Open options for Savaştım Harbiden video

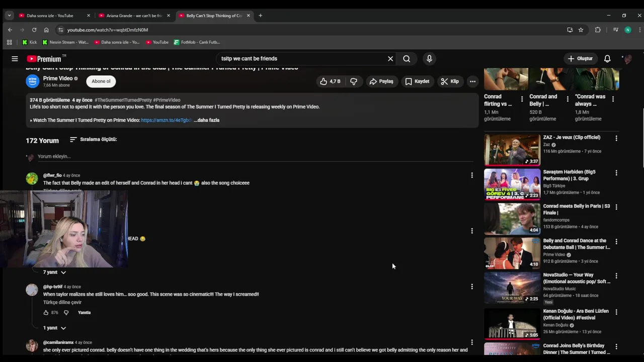616,173
